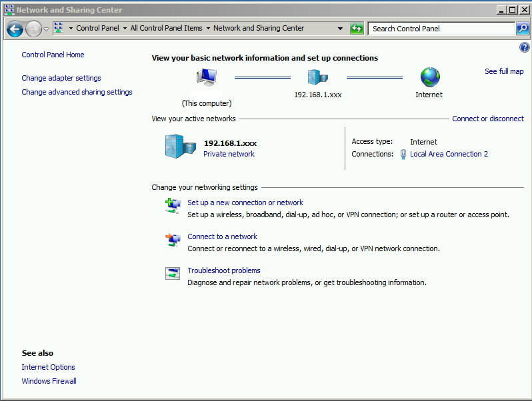The width and height of the screenshot is (532, 401).
Task: Click Set up a new connection icon
Action: pos(173,206)
